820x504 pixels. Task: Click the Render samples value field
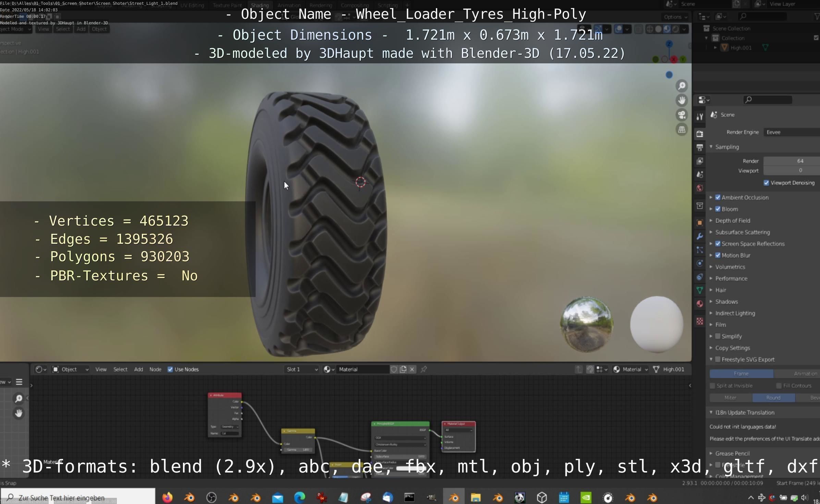point(792,161)
